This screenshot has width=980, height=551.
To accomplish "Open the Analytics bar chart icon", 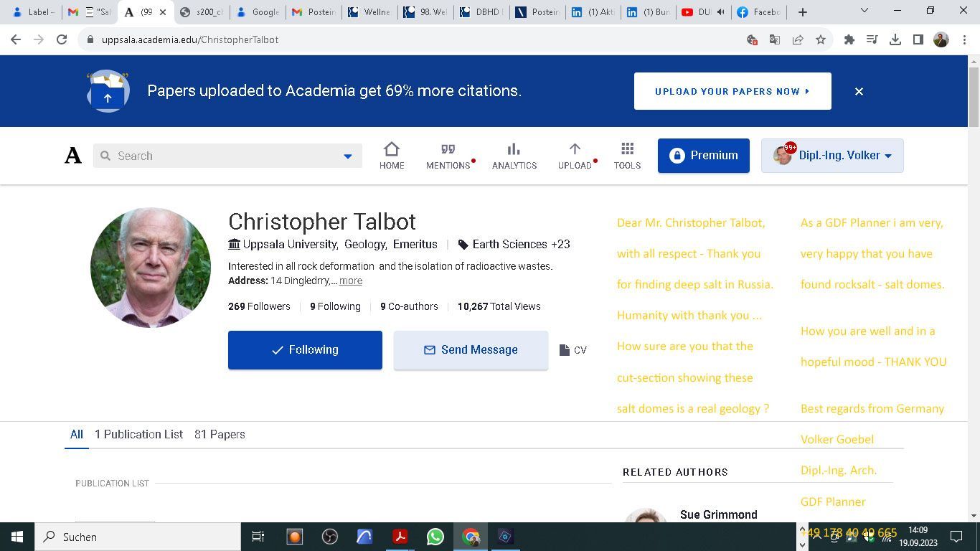I will tap(514, 155).
